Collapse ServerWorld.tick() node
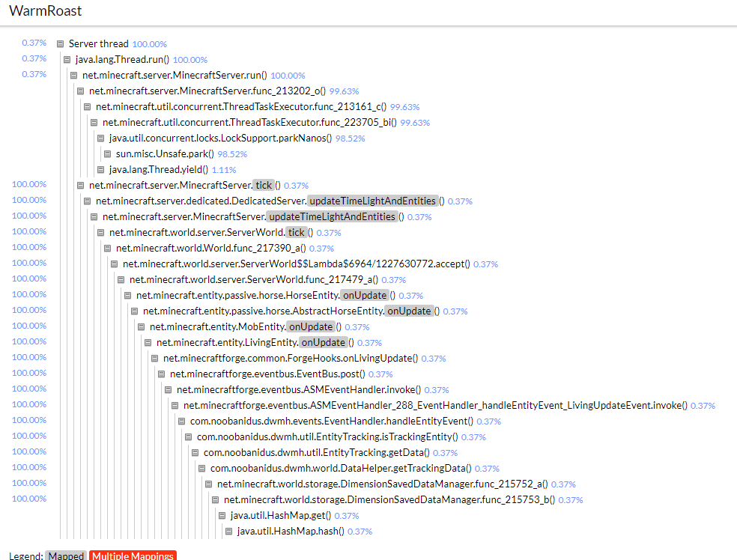This screenshot has width=737, height=560. [100, 233]
